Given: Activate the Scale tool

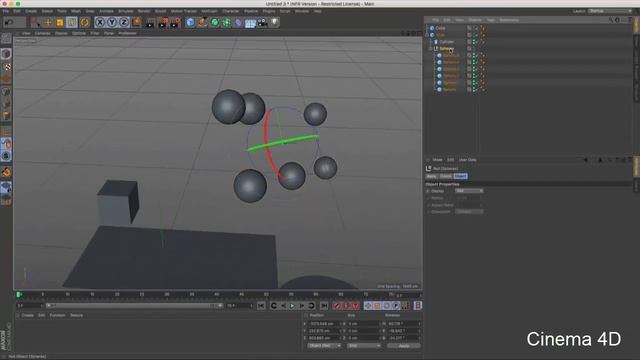Looking at the screenshot, I should [60, 22].
